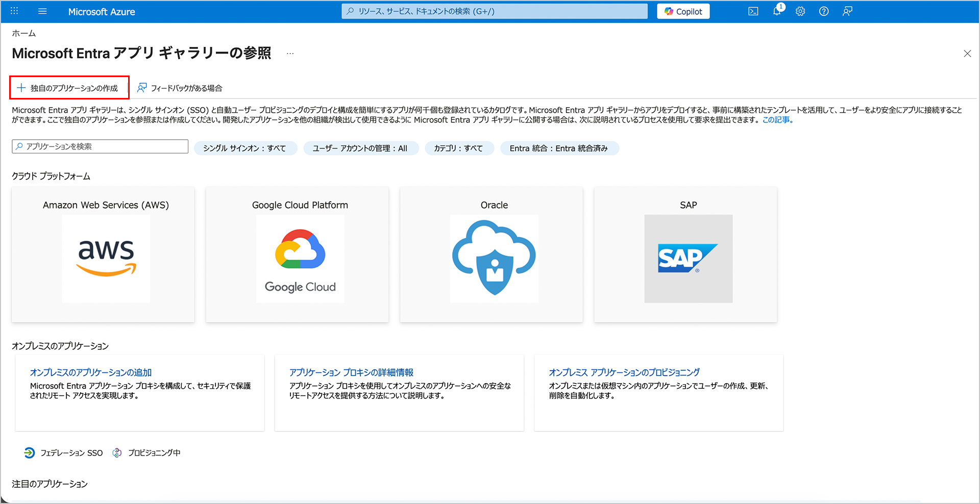This screenshot has height=504, width=980.
Task: Open the Azure portal hamburger menu
Action: [x=42, y=11]
